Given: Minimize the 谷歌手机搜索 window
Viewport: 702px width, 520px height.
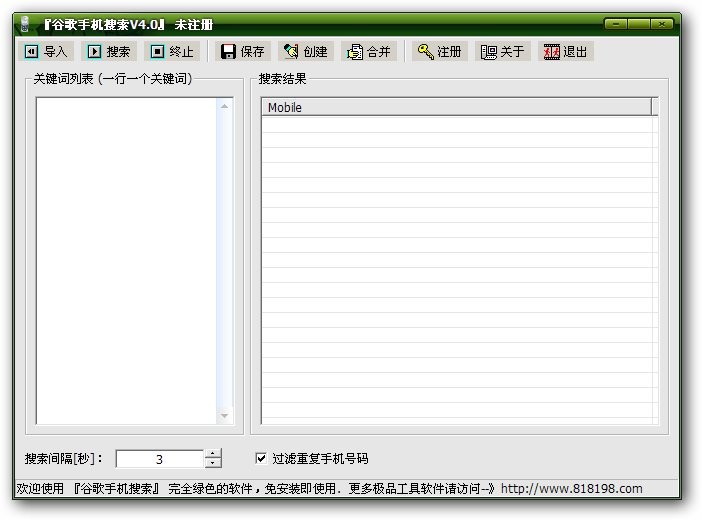Looking at the screenshot, I should (616, 24).
